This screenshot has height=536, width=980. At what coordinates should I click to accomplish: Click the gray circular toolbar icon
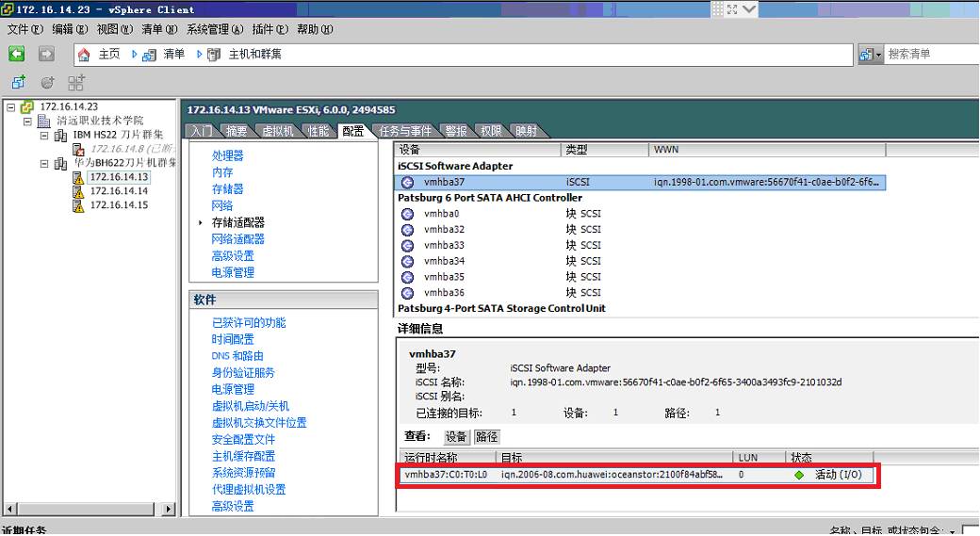coord(47,83)
